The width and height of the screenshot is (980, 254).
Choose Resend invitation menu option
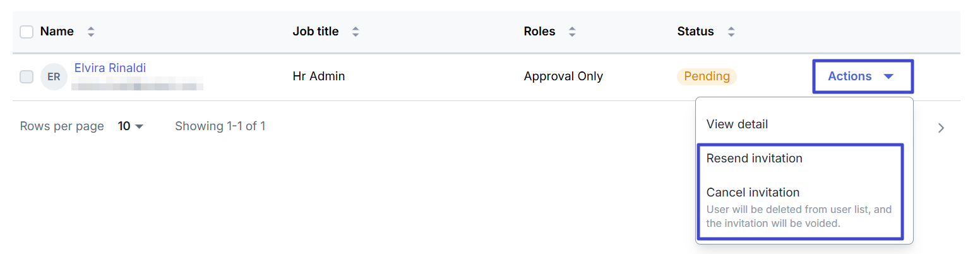(x=754, y=159)
